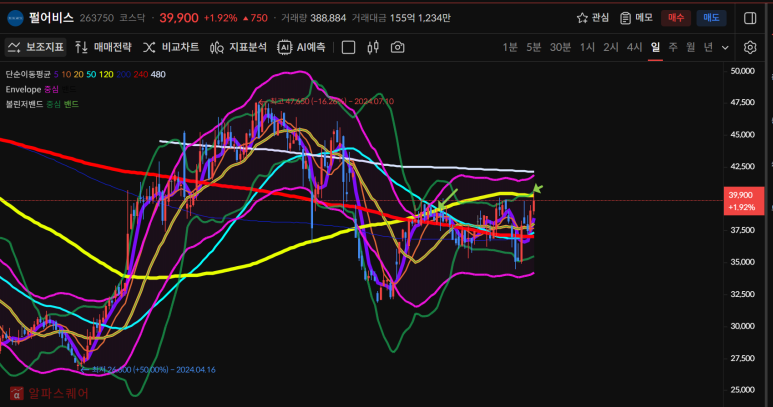The width and height of the screenshot is (773, 407).
Task: Click the 매수 buy button
Action: [676, 18]
